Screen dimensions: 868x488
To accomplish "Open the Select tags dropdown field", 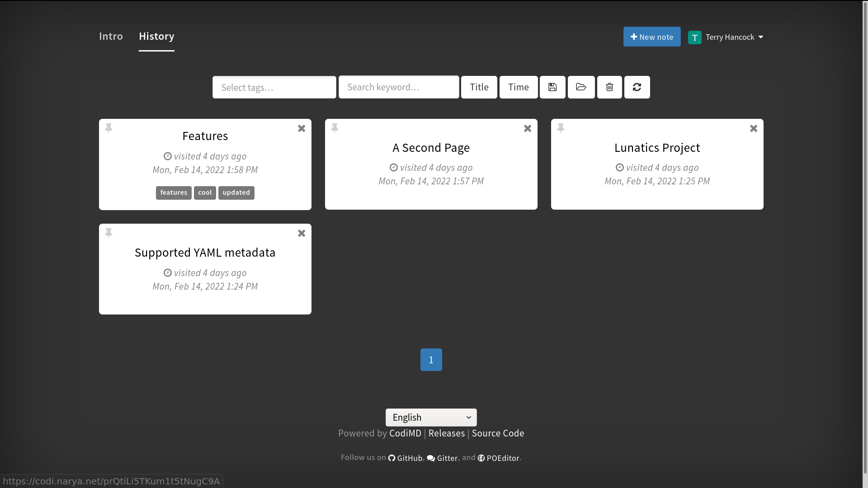I will click(274, 87).
